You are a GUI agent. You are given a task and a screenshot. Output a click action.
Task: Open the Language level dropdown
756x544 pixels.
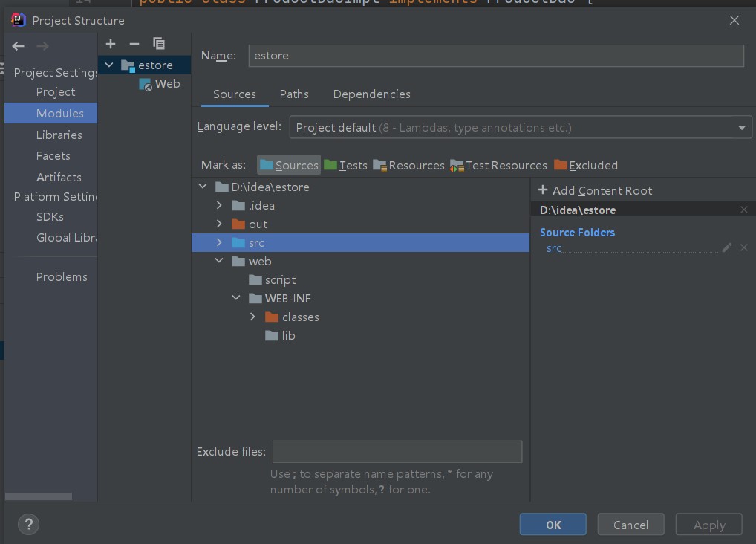[x=521, y=127]
